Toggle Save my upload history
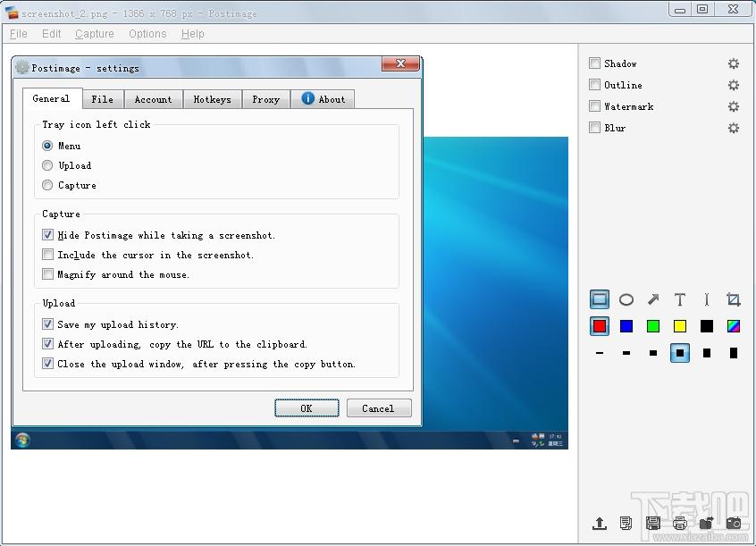Image resolution: width=756 pixels, height=546 pixels. [47, 324]
